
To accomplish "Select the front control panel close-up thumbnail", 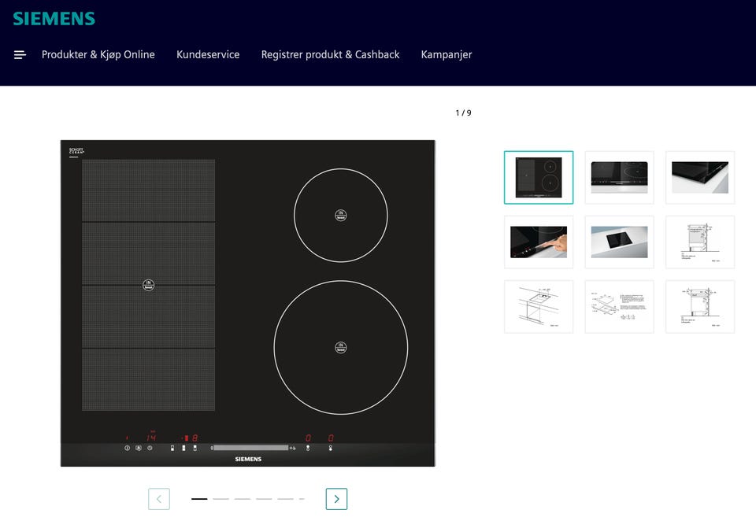I will point(619,177).
